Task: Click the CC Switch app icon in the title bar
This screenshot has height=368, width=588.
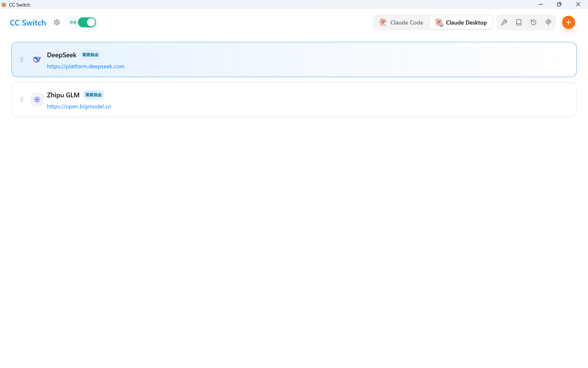Action: click(4, 5)
